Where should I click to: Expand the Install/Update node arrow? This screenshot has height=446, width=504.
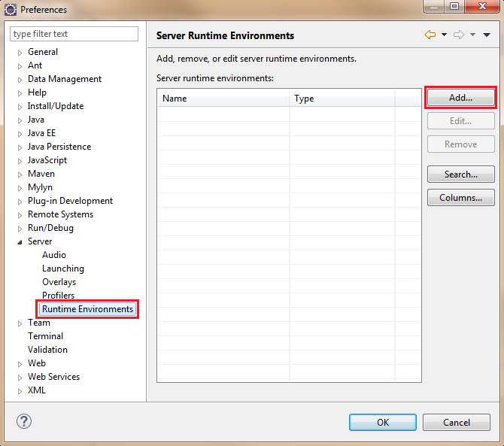coord(20,107)
